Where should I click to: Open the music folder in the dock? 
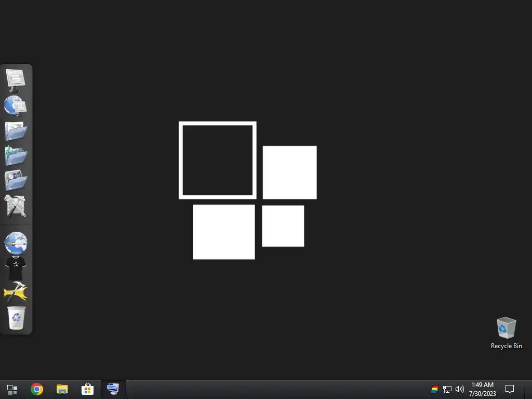pyautogui.click(x=16, y=156)
